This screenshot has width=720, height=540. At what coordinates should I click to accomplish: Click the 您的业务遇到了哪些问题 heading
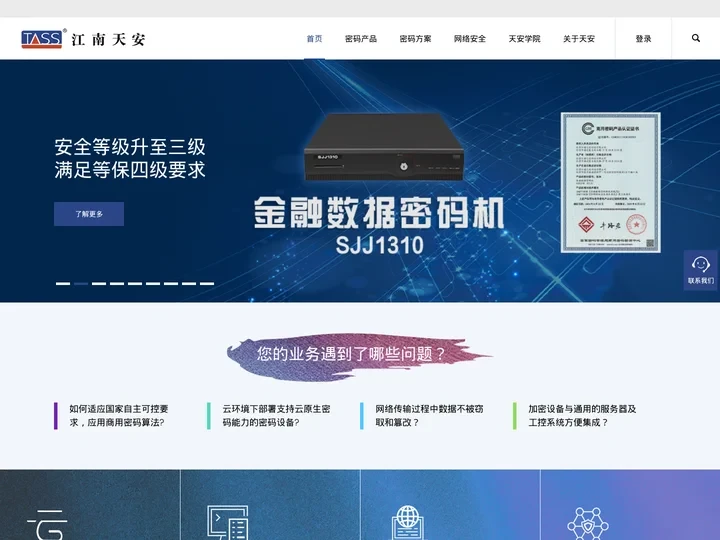[351, 354]
